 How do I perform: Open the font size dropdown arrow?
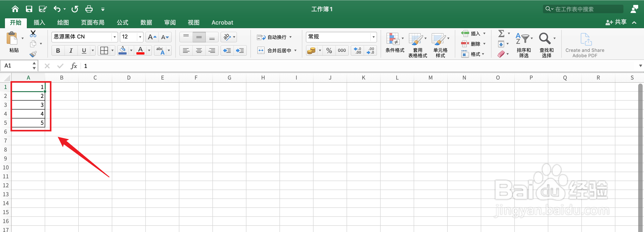pos(140,37)
